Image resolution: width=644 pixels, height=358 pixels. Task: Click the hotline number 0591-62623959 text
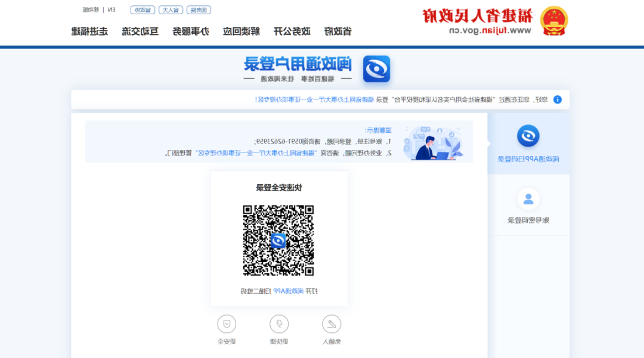pyautogui.click(x=279, y=142)
